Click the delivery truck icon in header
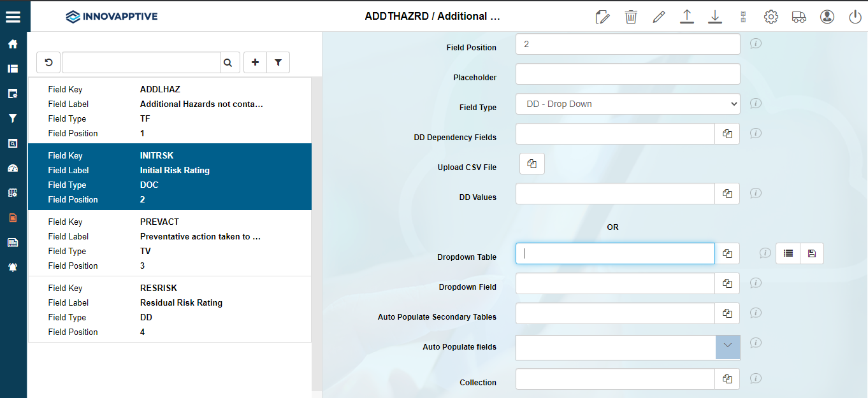Image resolution: width=868 pixels, height=398 pixels. [799, 17]
